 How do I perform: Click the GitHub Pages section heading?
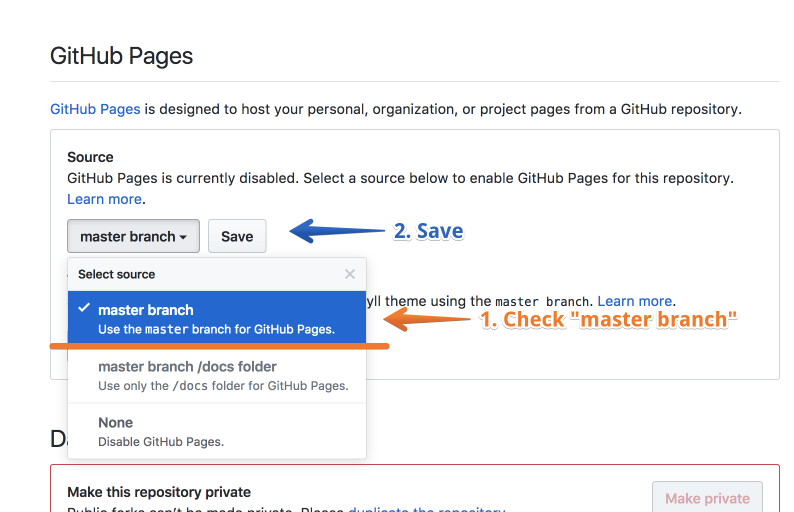click(x=122, y=56)
